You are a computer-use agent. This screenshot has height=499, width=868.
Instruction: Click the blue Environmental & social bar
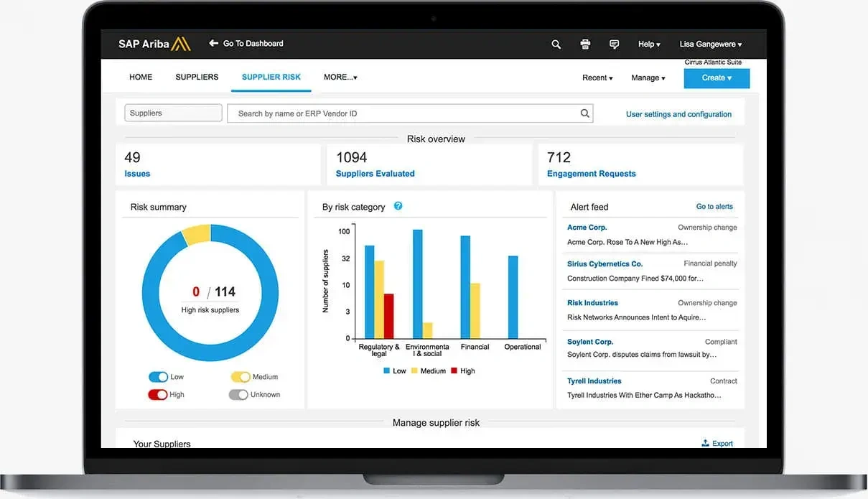click(x=418, y=284)
